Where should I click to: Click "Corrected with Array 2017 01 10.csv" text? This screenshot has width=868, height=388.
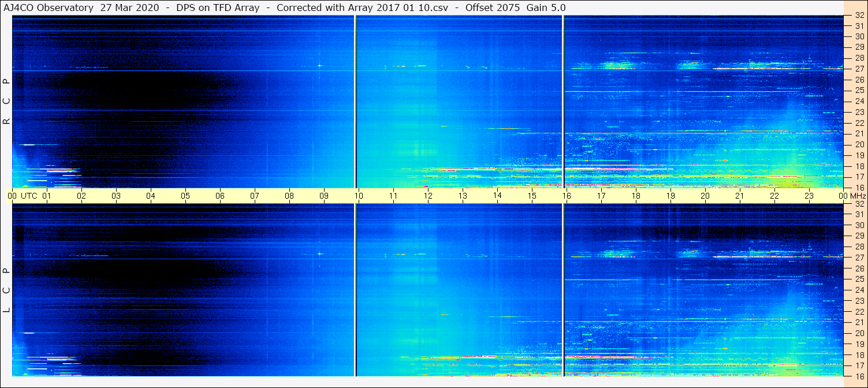click(363, 8)
